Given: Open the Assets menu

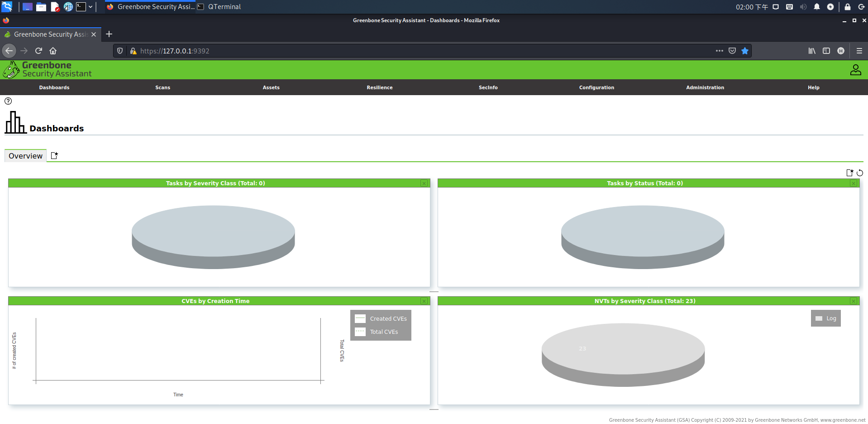Looking at the screenshot, I should (271, 87).
